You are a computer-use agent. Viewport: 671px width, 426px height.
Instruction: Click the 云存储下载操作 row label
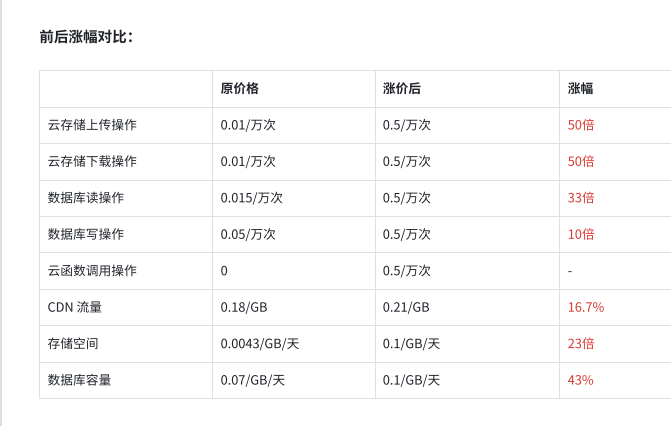pyautogui.click(x=92, y=161)
